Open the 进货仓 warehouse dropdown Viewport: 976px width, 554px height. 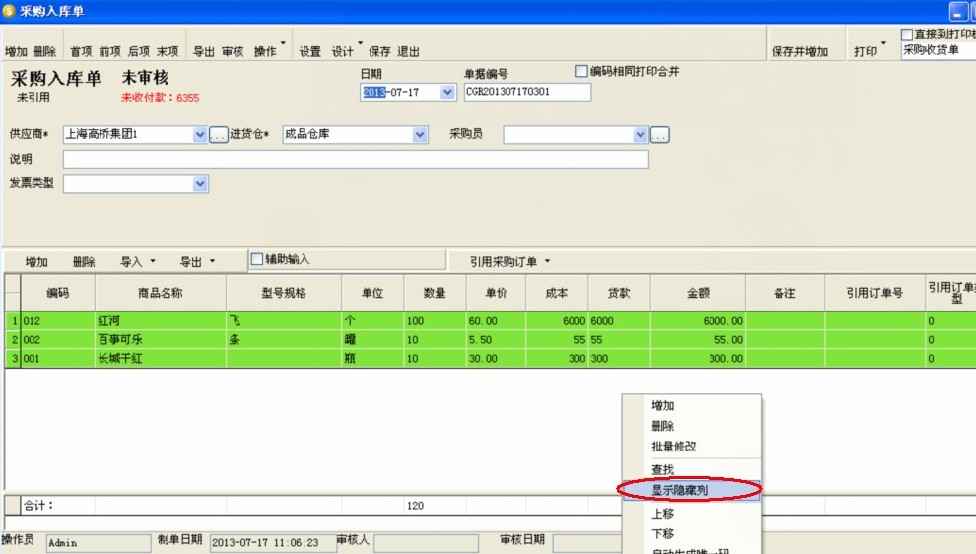tap(420, 135)
